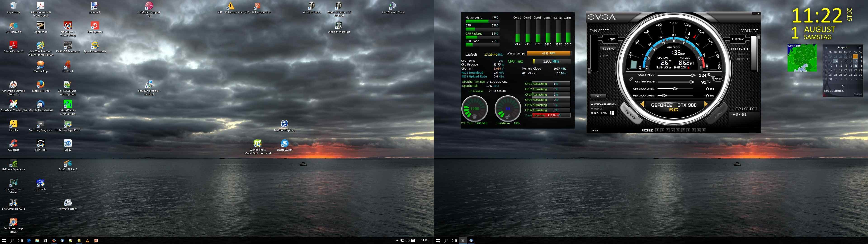
Task: Click the EVGA PrecisionX 16 desktop shortcut
Action: (x=14, y=203)
